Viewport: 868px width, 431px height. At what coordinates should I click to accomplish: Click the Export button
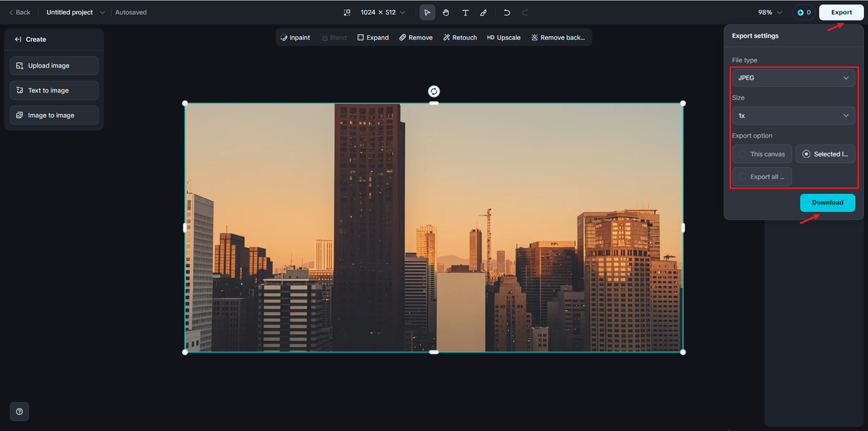pyautogui.click(x=842, y=12)
